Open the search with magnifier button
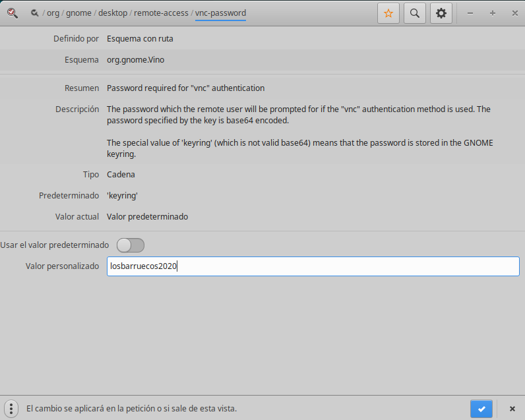 click(414, 13)
